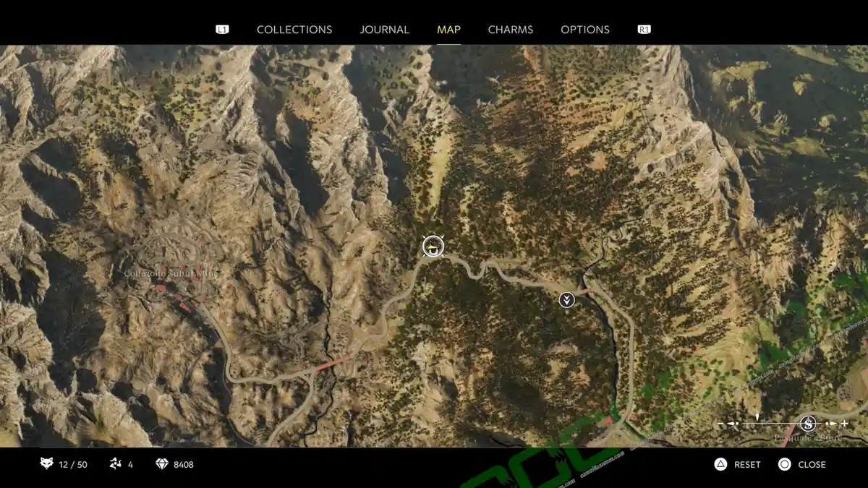Click the diamond currency icon
This screenshot has height=488, width=868.
coord(162,464)
